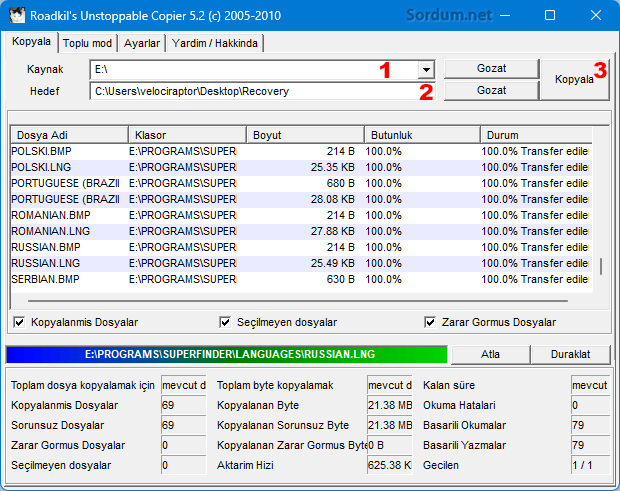Select the RUSSIAN.LNG file row

tap(301, 263)
